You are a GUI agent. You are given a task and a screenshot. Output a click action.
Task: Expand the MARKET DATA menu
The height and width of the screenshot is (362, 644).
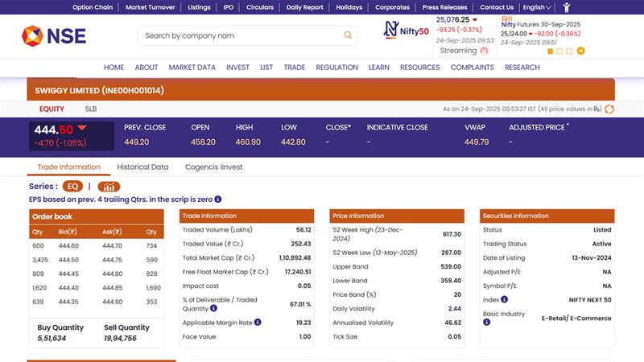pos(192,68)
